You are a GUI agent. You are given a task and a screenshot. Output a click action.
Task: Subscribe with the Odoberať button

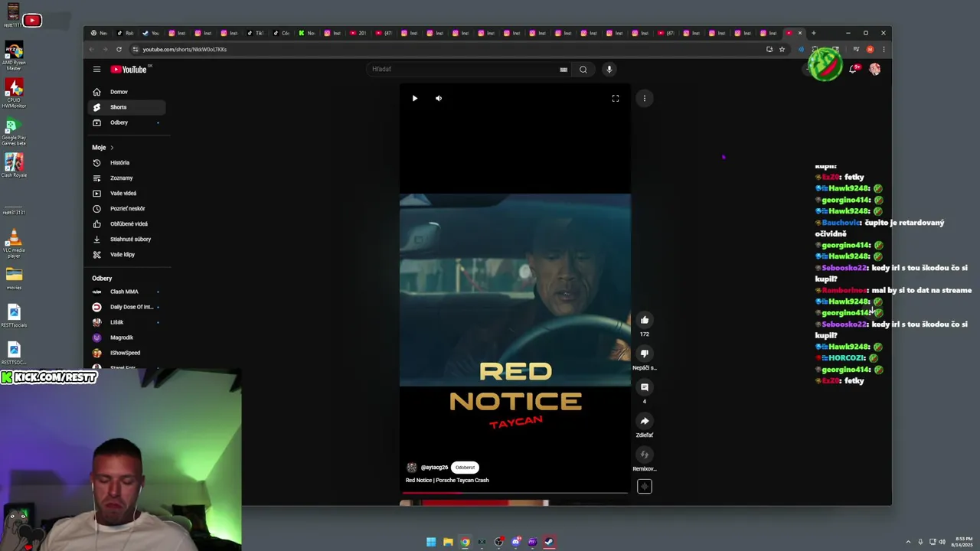click(465, 468)
